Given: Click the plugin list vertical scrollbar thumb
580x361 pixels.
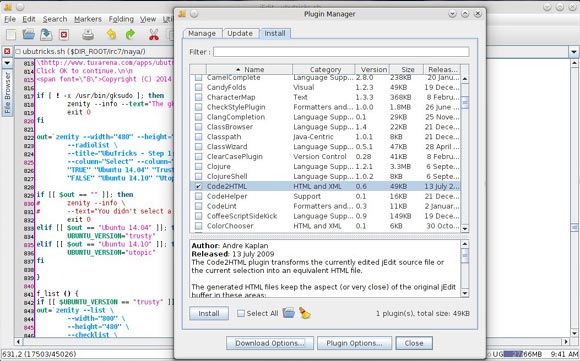Looking at the screenshot, I should tap(465, 102).
